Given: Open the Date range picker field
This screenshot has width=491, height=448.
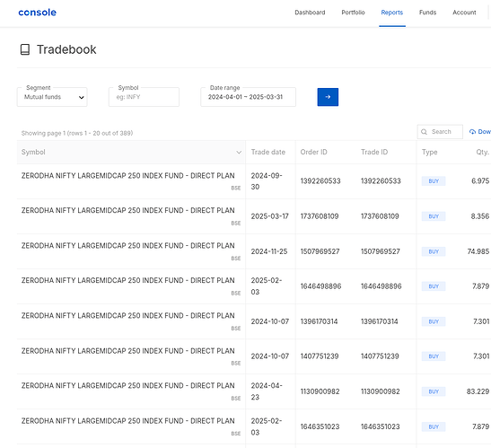Looking at the screenshot, I should coord(248,97).
